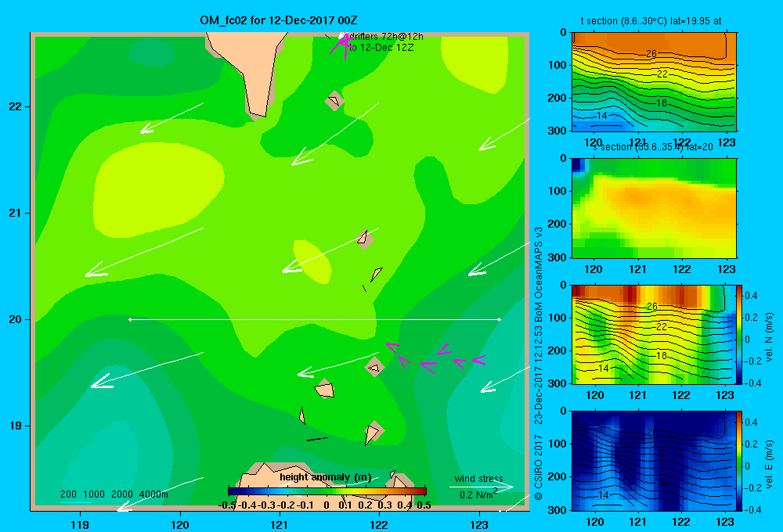Click the vel. E color scale bar
This screenshot has height=532, width=783.
pos(740,461)
